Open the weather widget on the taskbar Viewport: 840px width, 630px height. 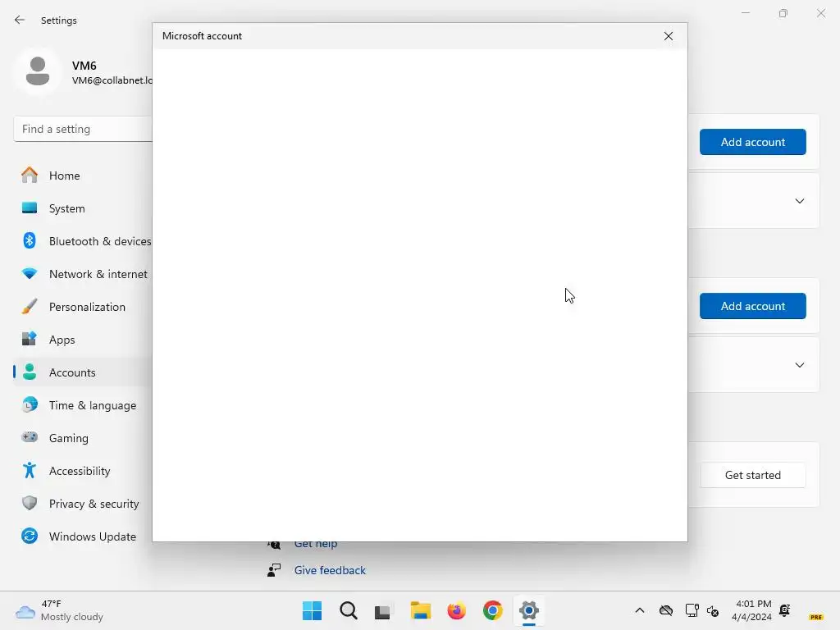coord(59,610)
